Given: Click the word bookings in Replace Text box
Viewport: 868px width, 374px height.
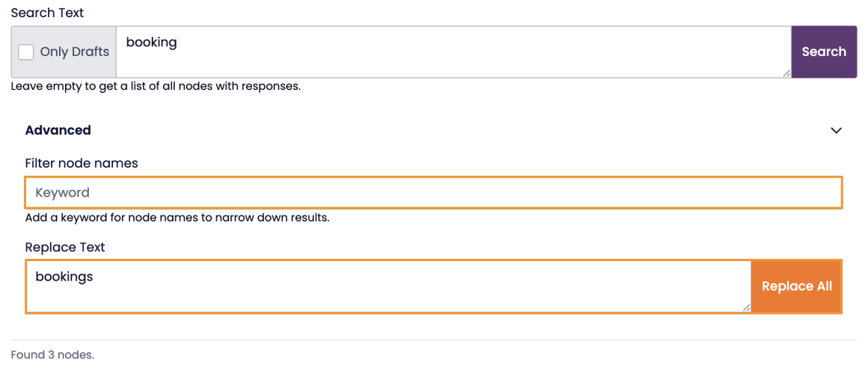Looking at the screenshot, I should point(64,277).
